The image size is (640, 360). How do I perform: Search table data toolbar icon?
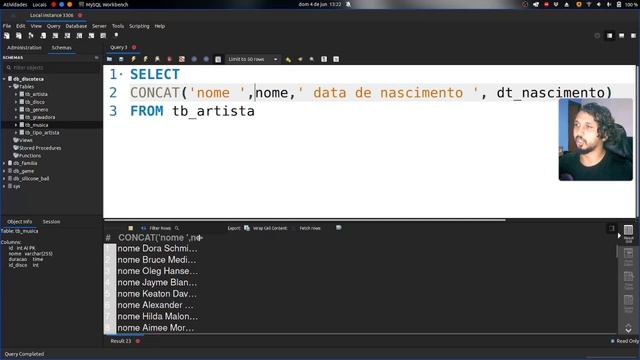[103, 36]
